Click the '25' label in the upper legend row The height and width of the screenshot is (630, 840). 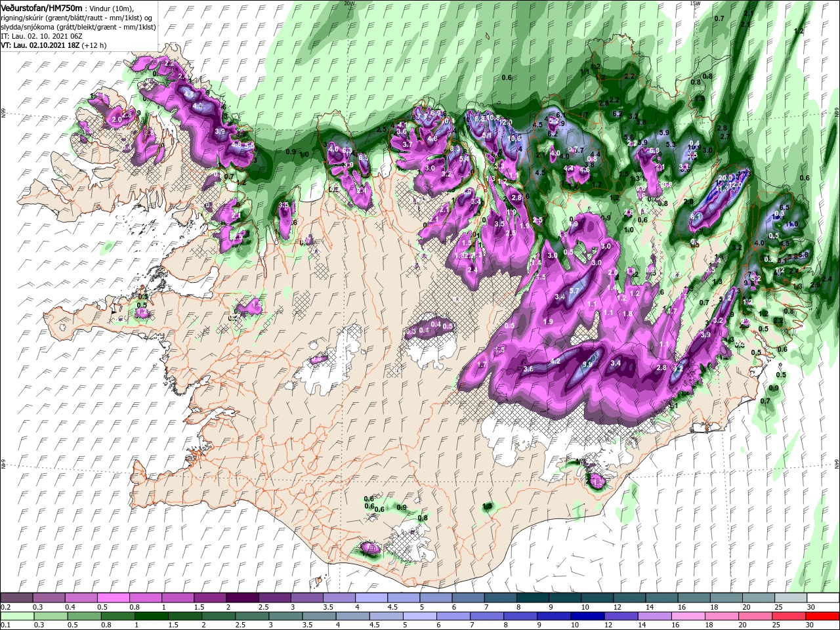tap(778, 607)
